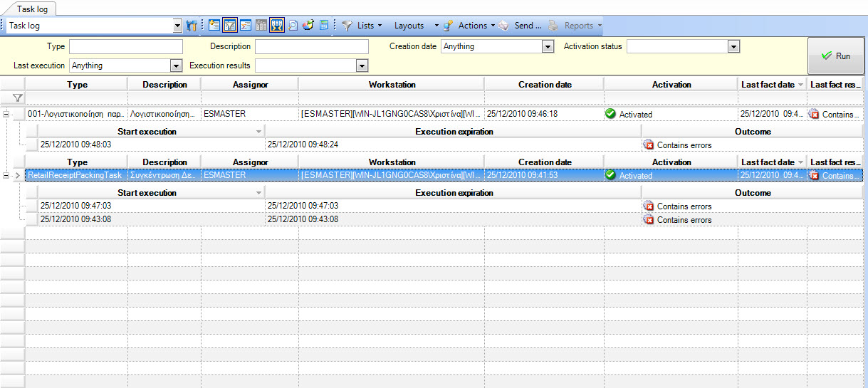
Task: Click the calculator toolbar icon
Action: (x=324, y=26)
